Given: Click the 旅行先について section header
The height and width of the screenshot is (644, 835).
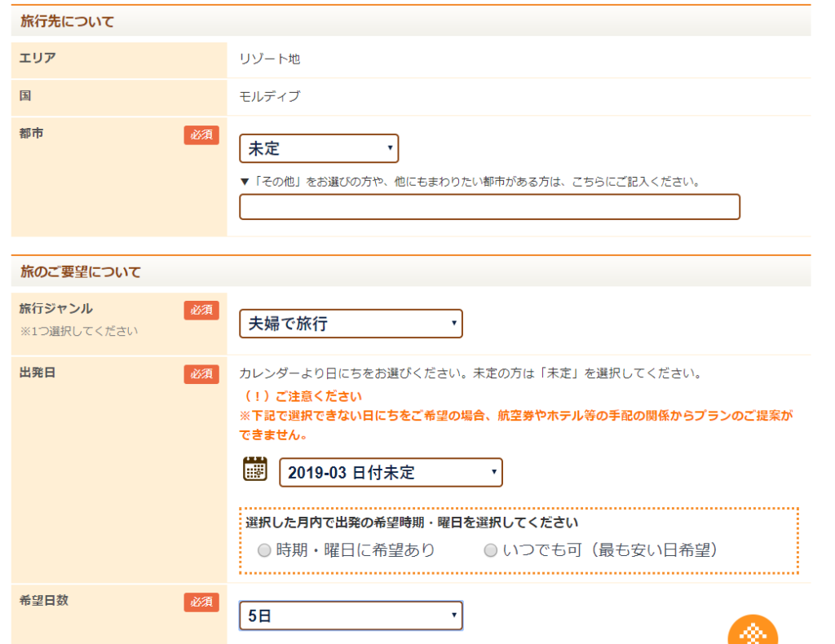Looking at the screenshot, I should coord(67,22).
